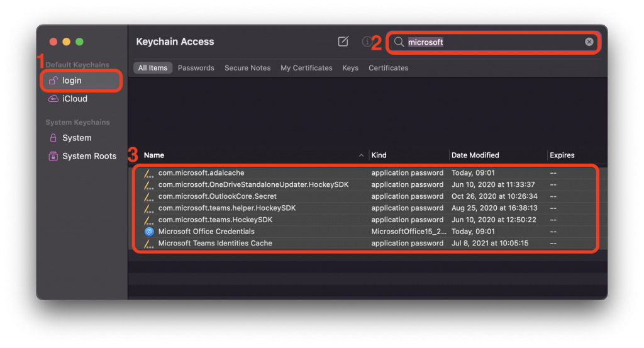Toggle sort order via Name column arrow
Viewport: 644px width, 348px height.
pyautogui.click(x=361, y=155)
